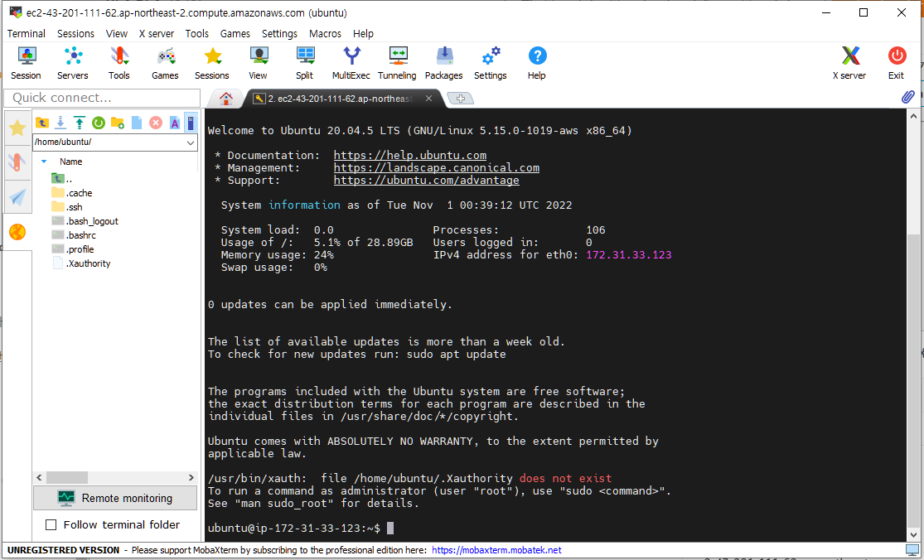This screenshot has height=560, width=924.
Task: Close the ec2-43-201-111-62 session tab
Action: (429, 99)
